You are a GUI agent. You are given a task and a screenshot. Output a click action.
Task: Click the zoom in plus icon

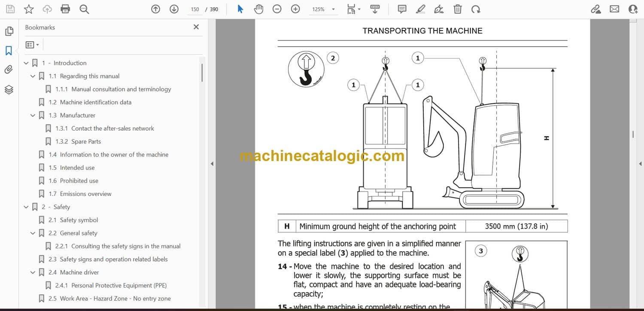tap(295, 9)
